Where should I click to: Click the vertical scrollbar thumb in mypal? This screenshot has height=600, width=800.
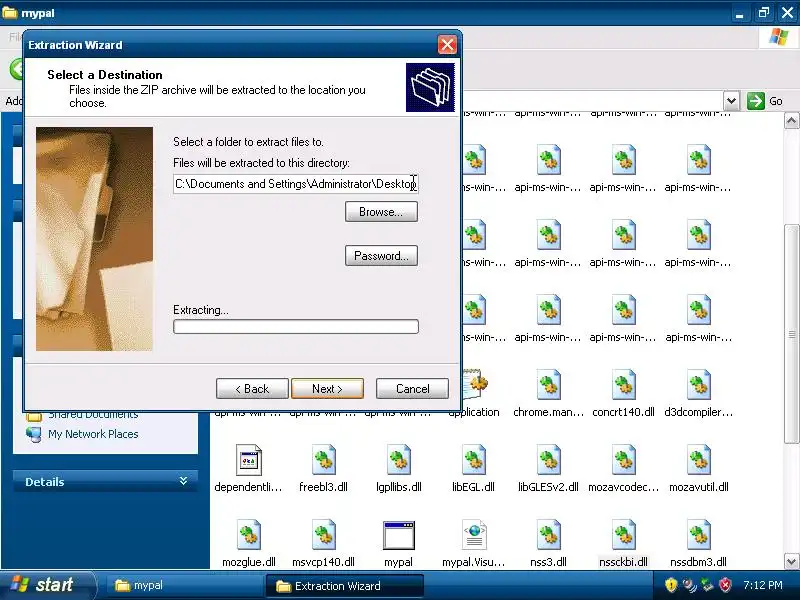[791, 334]
